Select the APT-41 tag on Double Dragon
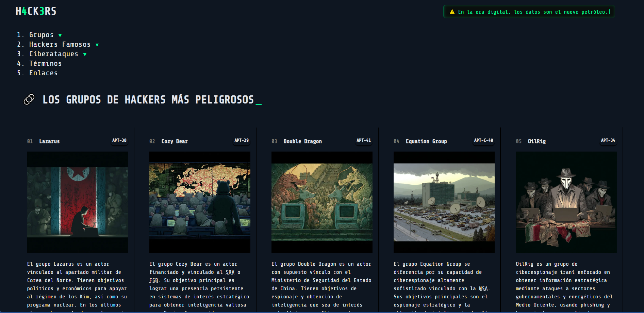This screenshot has height=313, width=644. point(363,140)
